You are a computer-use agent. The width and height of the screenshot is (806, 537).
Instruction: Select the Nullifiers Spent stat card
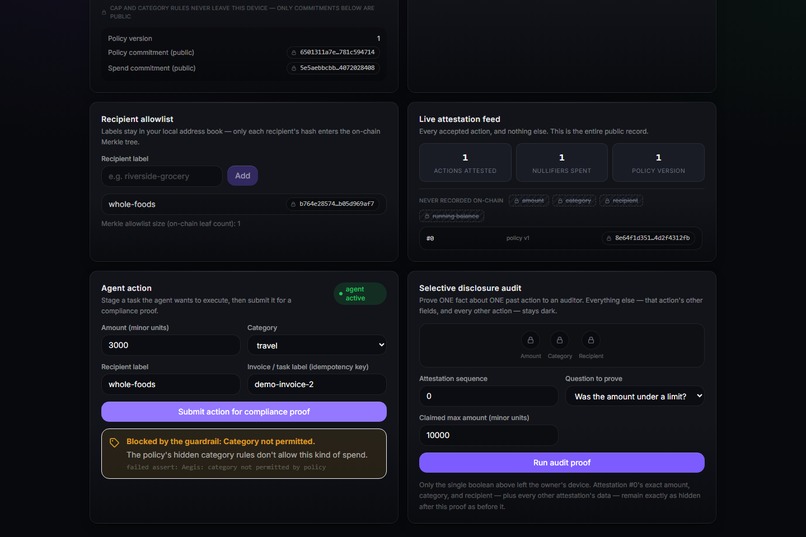pos(562,163)
